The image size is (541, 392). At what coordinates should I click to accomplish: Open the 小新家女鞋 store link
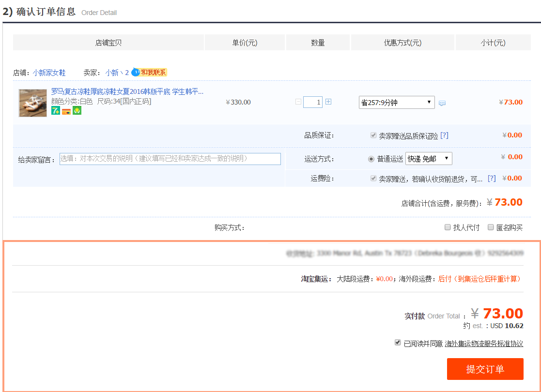[x=48, y=73]
